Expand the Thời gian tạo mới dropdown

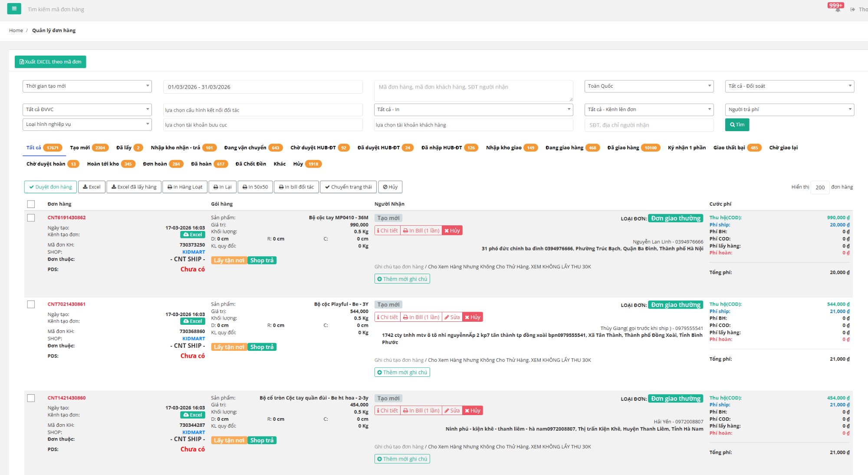click(x=87, y=86)
